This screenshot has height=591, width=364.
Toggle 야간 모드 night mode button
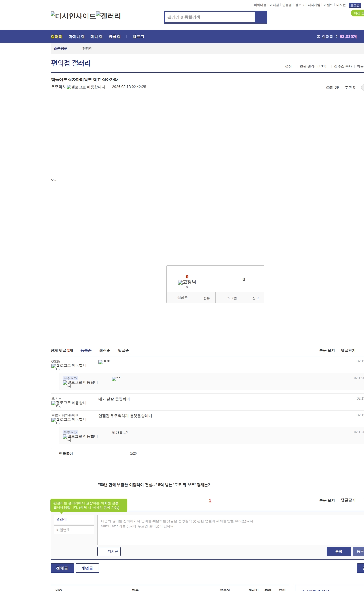(358, 13)
